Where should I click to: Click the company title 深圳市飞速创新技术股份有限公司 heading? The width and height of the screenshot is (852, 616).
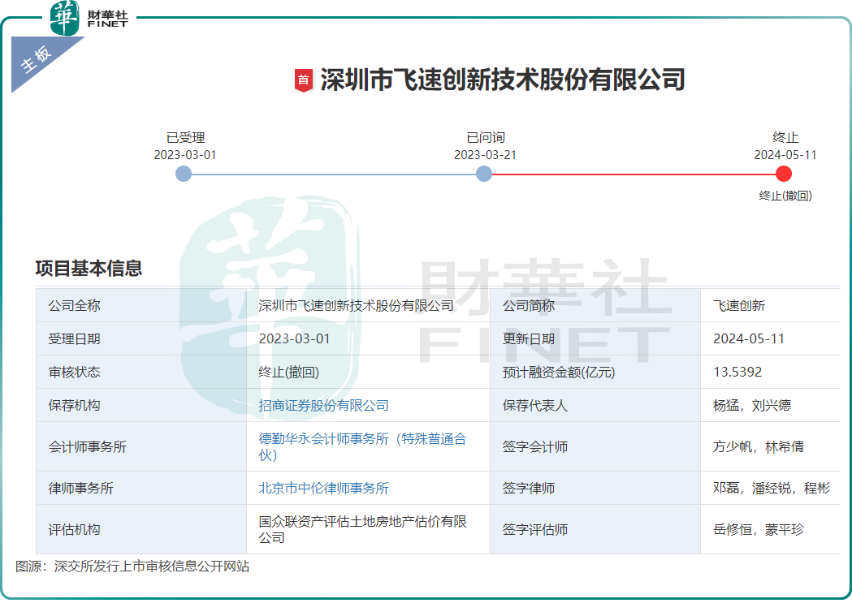coord(502,80)
